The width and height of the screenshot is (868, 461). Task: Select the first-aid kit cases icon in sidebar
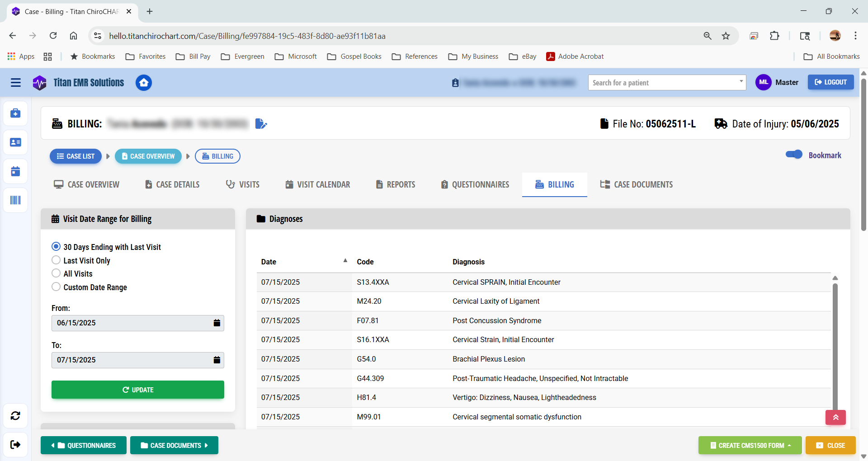click(x=15, y=113)
